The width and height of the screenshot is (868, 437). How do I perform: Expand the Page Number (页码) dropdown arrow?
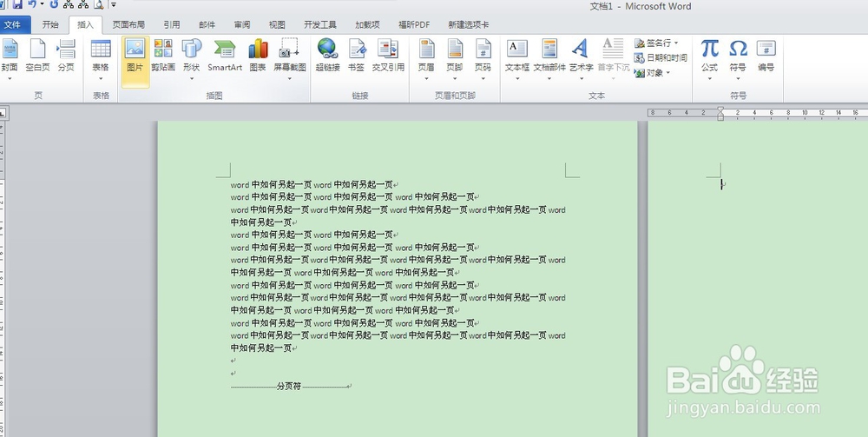[x=483, y=79]
